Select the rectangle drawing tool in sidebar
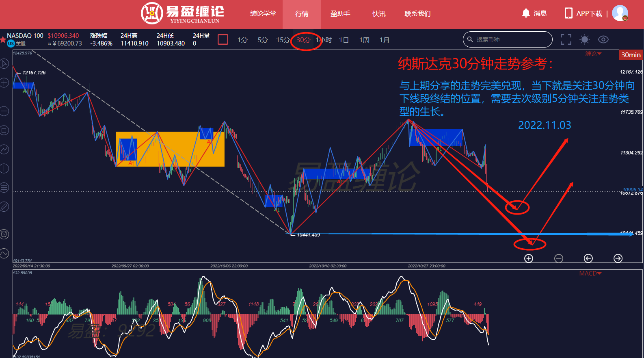Image resolution: width=644 pixels, height=358 pixels. pos(4,130)
